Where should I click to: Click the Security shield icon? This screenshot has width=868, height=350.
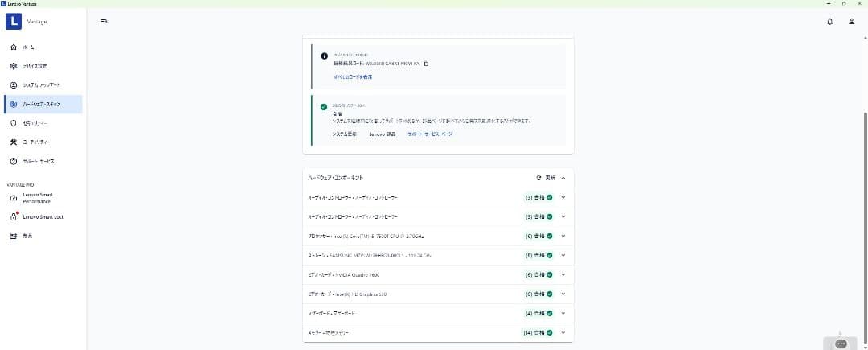(x=14, y=123)
